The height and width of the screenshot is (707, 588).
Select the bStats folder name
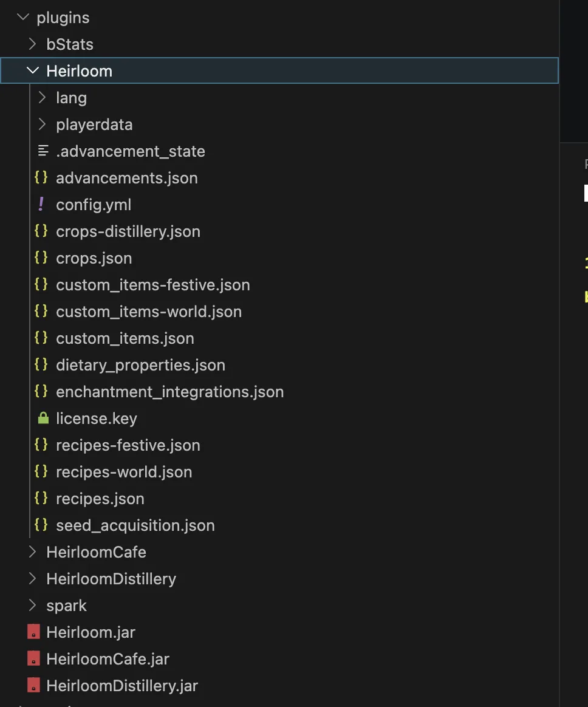pos(70,44)
